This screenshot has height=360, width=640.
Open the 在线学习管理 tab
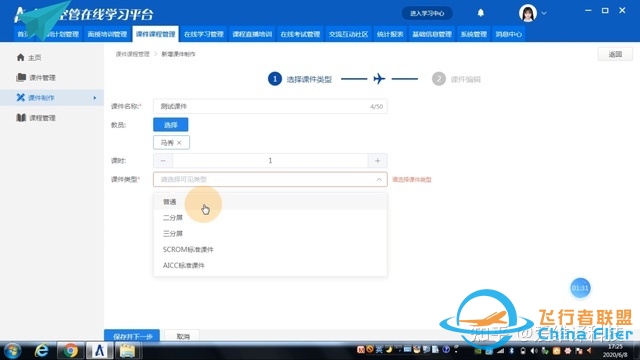click(204, 34)
